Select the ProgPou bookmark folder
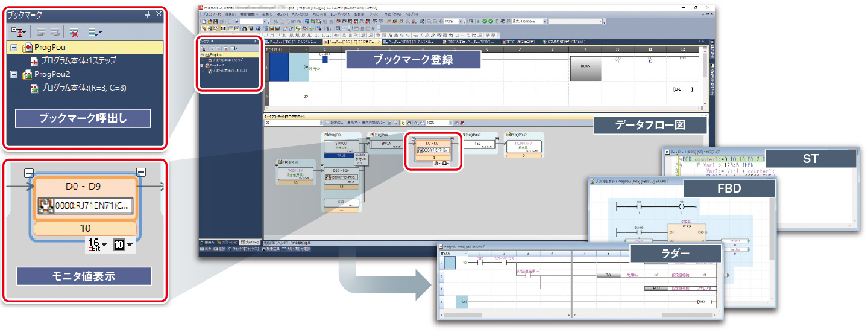The image size is (868, 332). coord(49,48)
